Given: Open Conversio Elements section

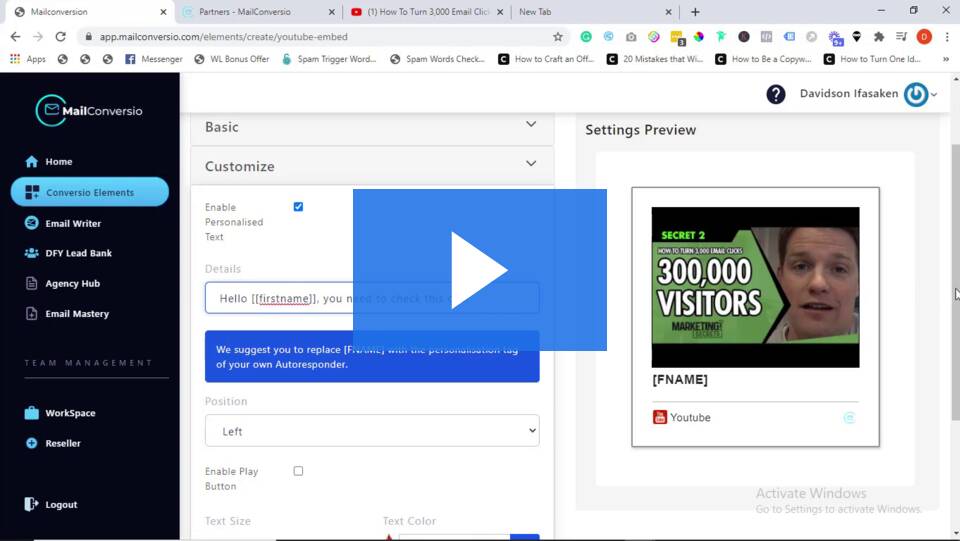Looking at the screenshot, I should [89, 192].
